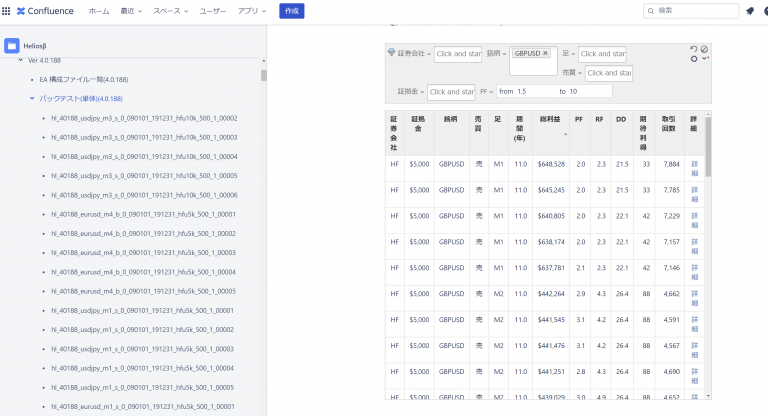Screen dimensions: 768x416
Task: Collapse the バックテスト(単体) tree node
Action: click(32, 99)
